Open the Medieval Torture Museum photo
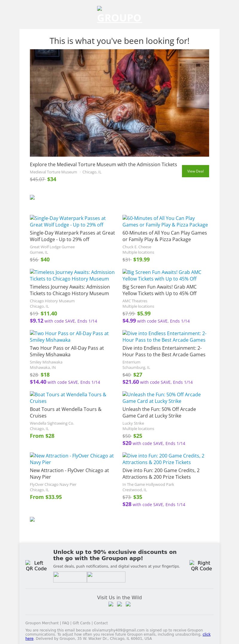The width and height of the screenshot is (239, 644). (119, 103)
